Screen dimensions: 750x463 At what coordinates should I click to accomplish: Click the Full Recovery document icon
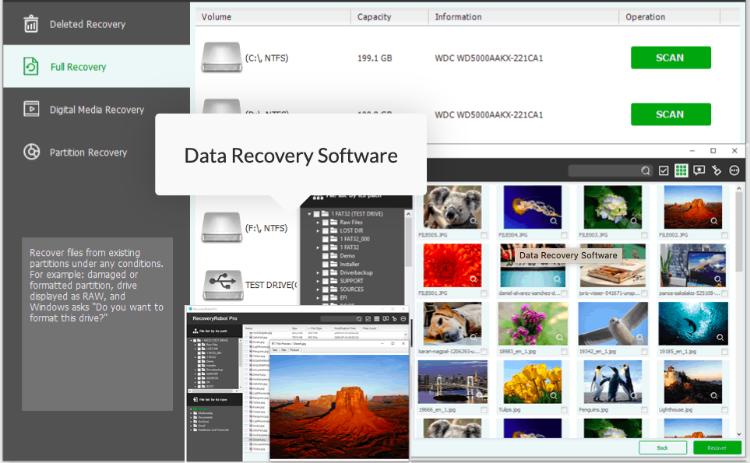pos(31,66)
